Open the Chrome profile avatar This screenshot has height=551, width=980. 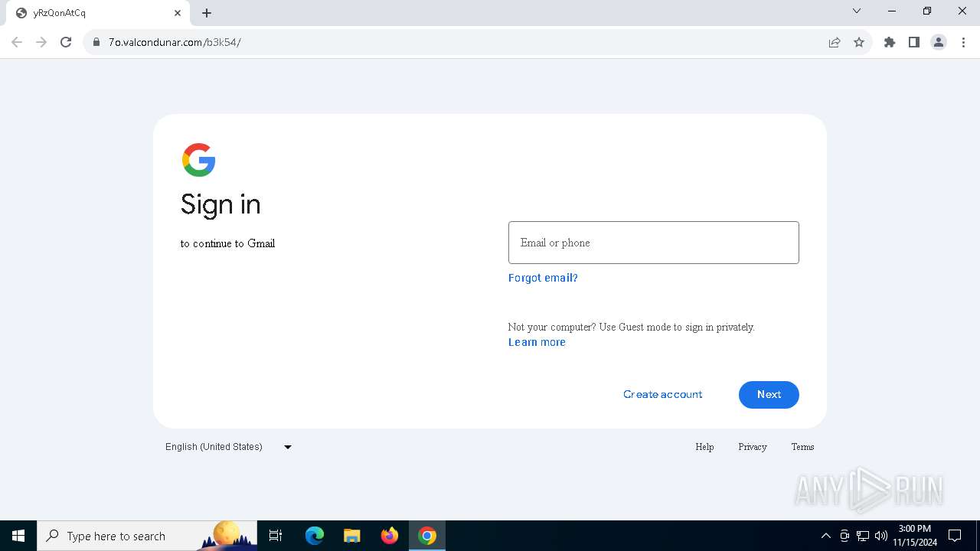[x=939, y=42]
